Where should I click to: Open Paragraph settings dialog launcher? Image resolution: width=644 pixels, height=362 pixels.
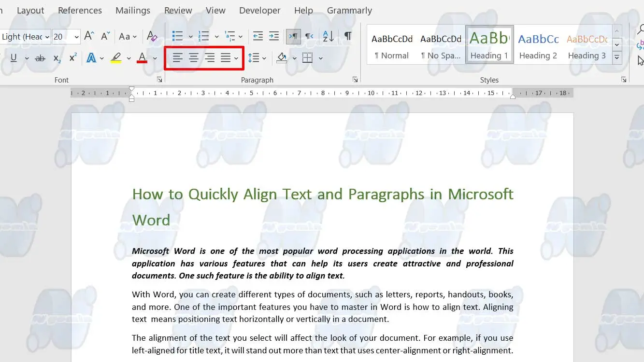(355, 80)
